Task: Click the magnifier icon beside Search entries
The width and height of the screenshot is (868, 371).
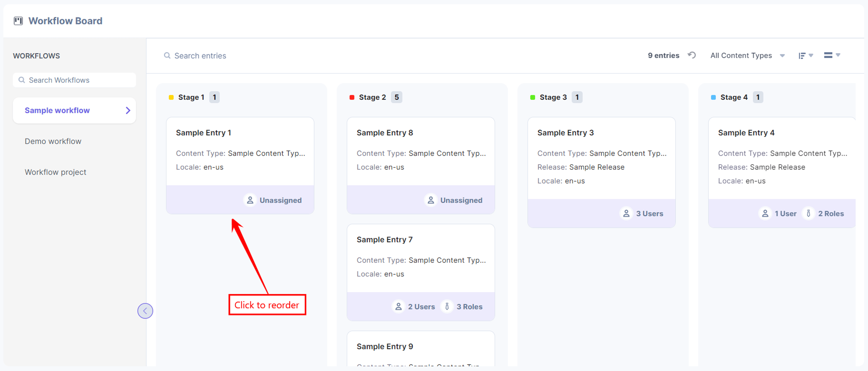Action: pos(167,56)
